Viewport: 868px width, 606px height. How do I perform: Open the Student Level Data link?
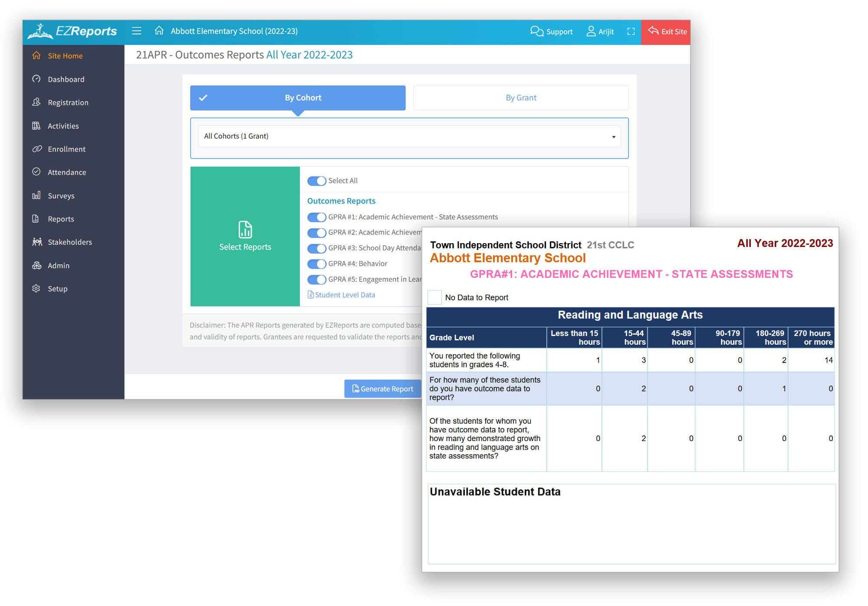[345, 295]
